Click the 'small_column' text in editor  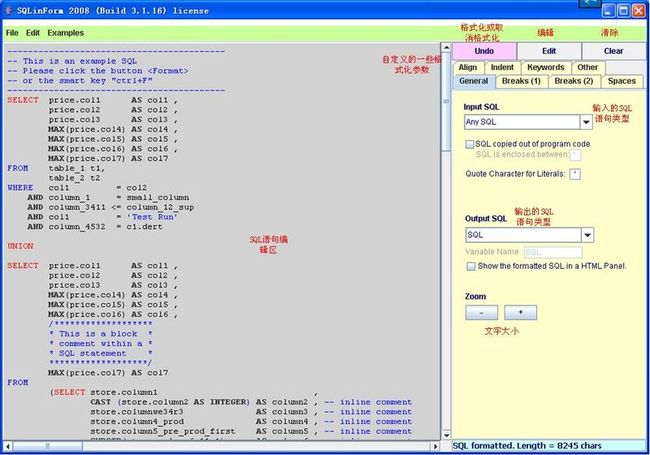point(158,198)
